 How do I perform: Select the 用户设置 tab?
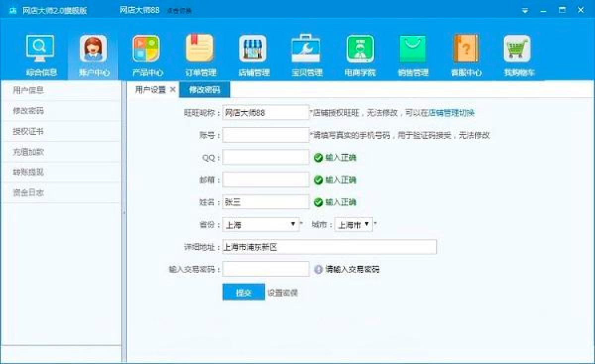(x=148, y=90)
